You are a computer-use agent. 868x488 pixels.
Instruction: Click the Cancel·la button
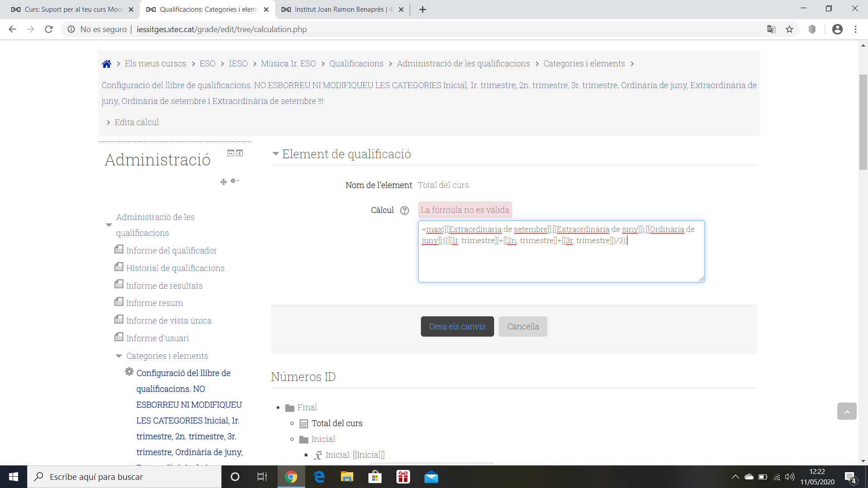pos(523,327)
